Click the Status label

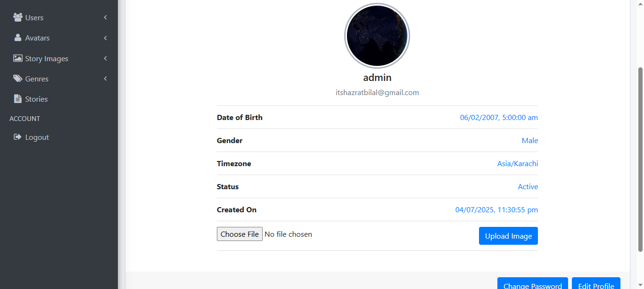coord(228,186)
